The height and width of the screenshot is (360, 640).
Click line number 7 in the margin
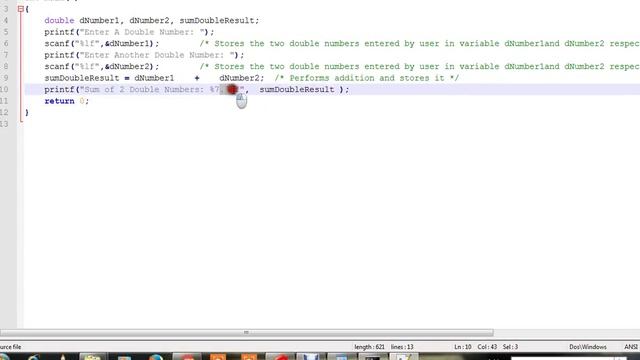click(x=6, y=55)
